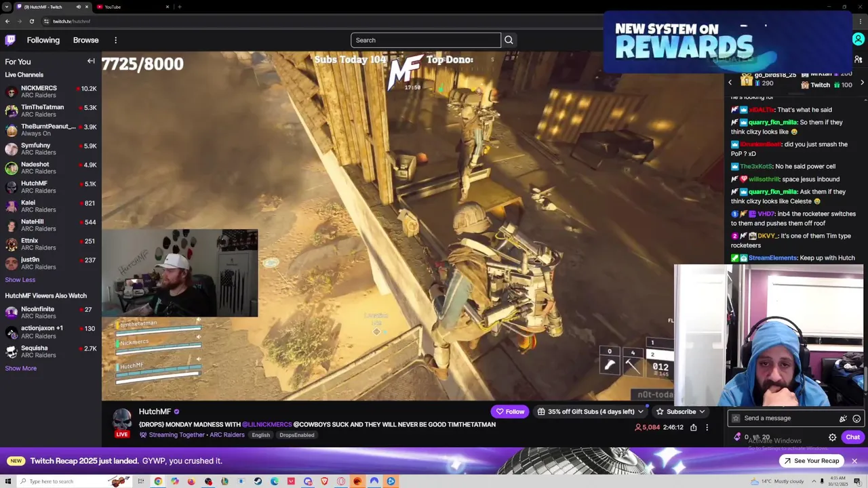Expand gift subs offer dropdown chevron
Image resolution: width=868 pixels, height=488 pixels.
click(x=640, y=411)
